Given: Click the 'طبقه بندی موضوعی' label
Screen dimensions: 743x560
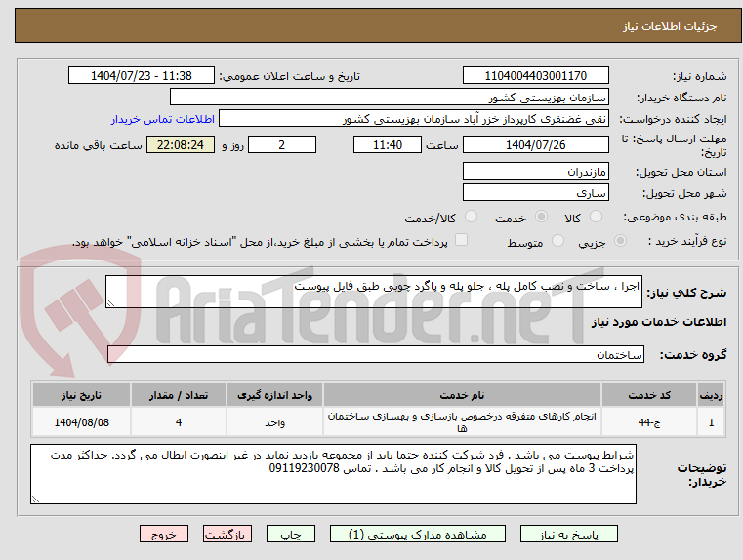Looking at the screenshot, I should click(675, 218).
